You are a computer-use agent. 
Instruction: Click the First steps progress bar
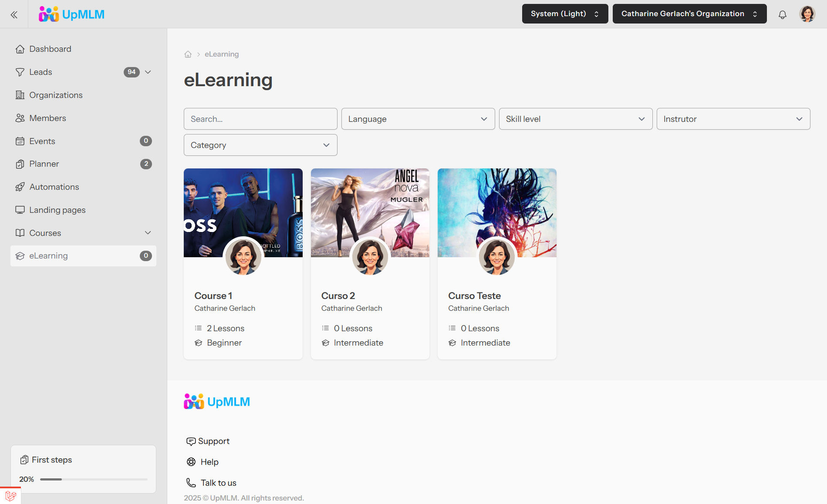pos(94,479)
